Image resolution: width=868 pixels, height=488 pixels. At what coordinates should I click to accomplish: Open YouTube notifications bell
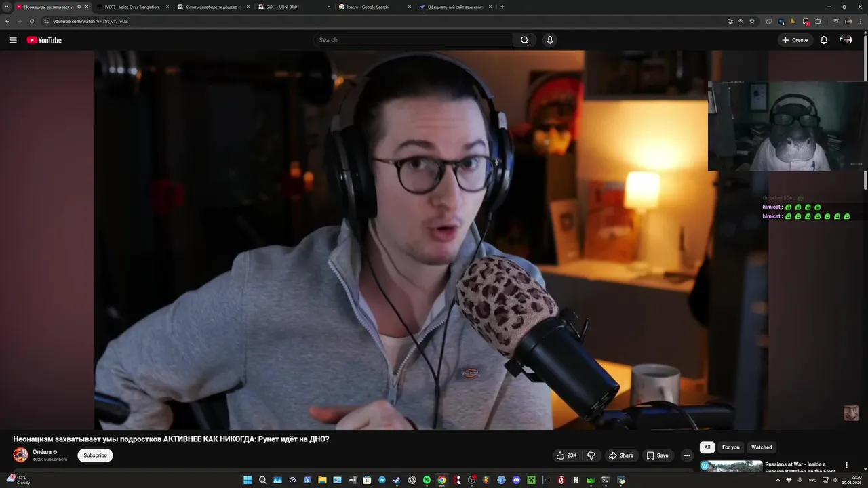[824, 40]
